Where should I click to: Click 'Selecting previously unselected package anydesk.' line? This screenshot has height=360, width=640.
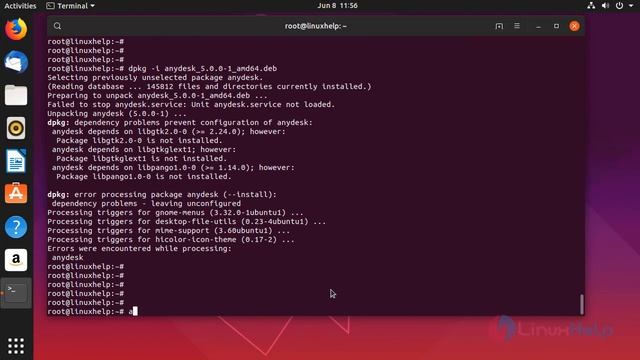pos(155,78)
